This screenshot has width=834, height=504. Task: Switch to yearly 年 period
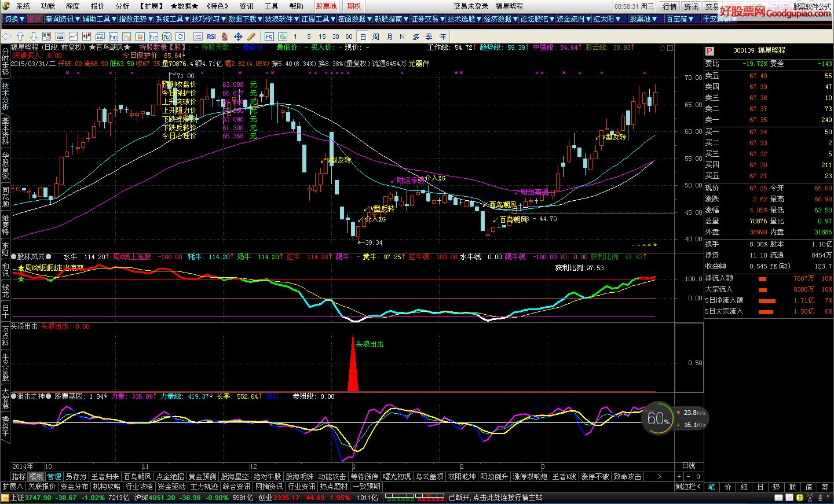click(442, 36)
